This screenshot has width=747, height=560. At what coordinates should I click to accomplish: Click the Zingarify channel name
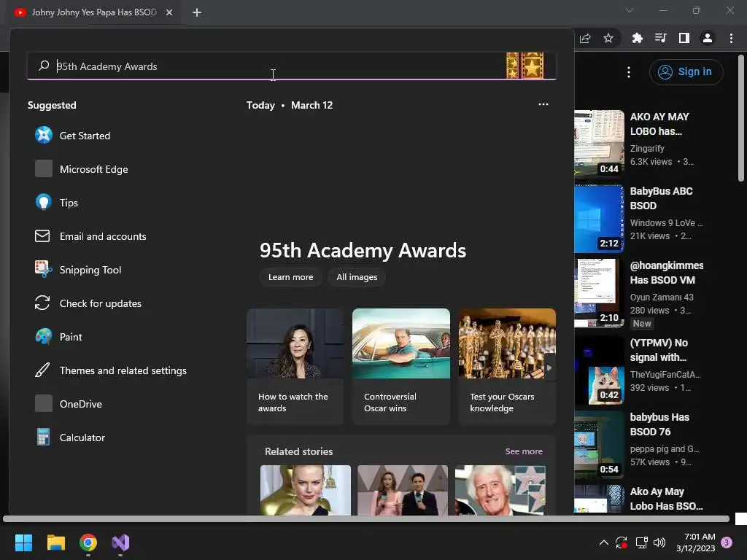(647, 148)
